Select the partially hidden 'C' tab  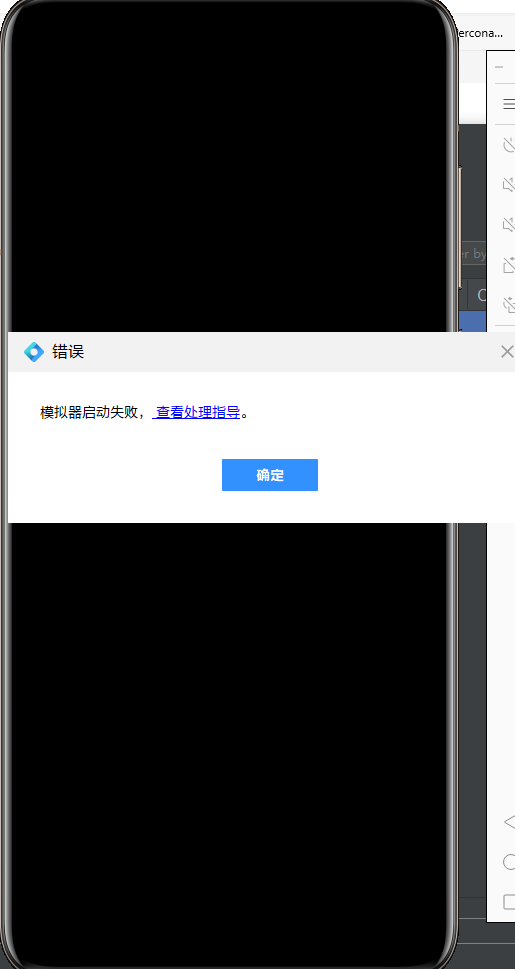(x=480, y=295)
